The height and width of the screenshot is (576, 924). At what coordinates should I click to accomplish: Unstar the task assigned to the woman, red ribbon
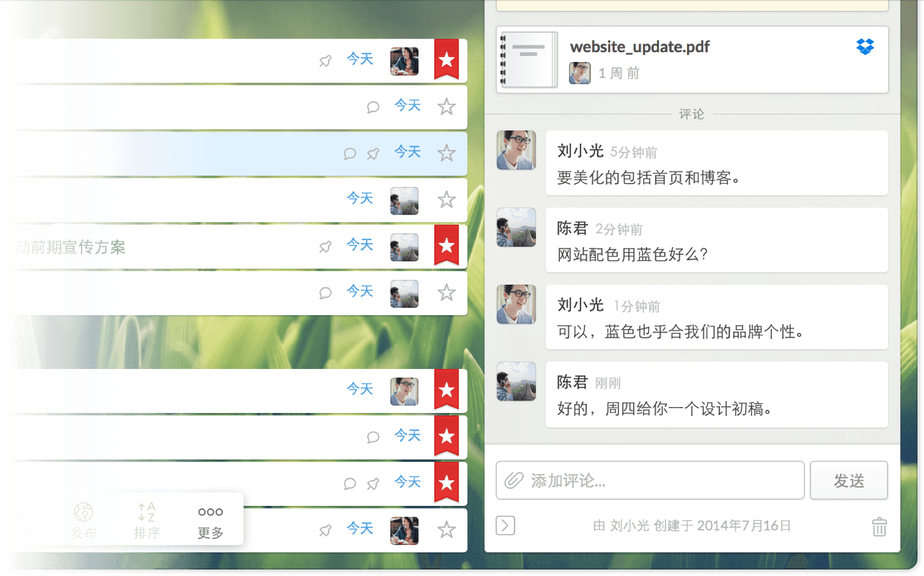(447, 59)
